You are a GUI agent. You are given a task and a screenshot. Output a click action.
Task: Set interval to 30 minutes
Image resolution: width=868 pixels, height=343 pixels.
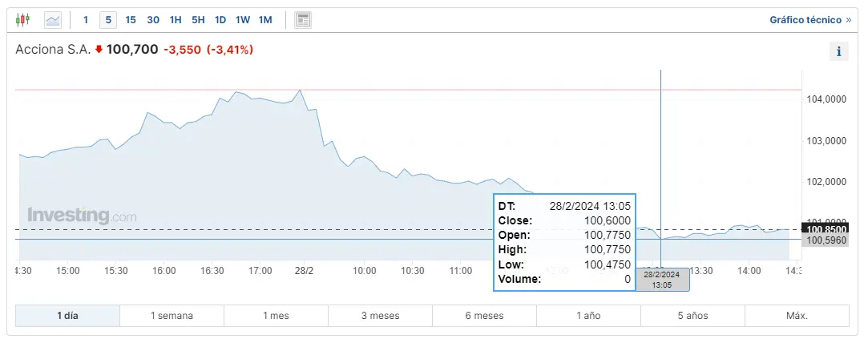(x=153, y=19)
